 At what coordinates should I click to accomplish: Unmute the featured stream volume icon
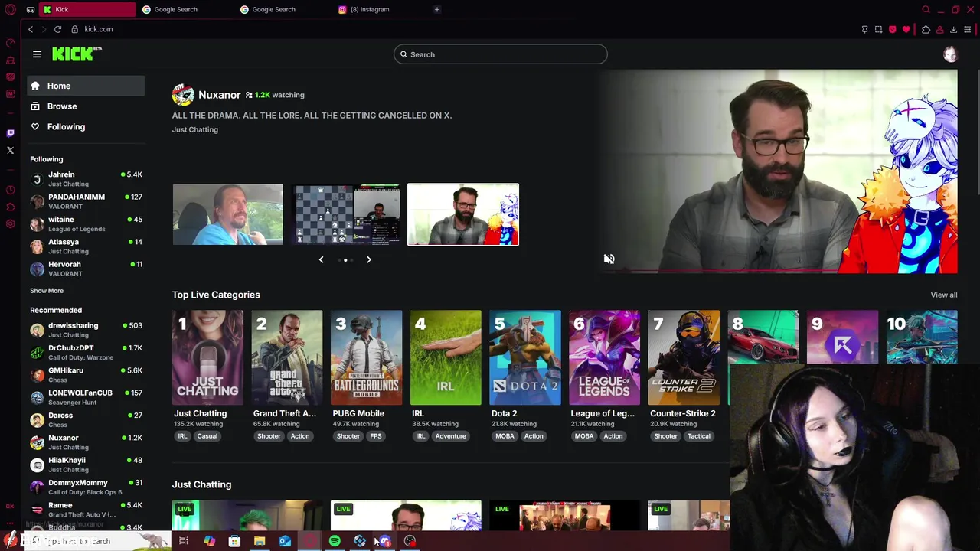[609, 259]
